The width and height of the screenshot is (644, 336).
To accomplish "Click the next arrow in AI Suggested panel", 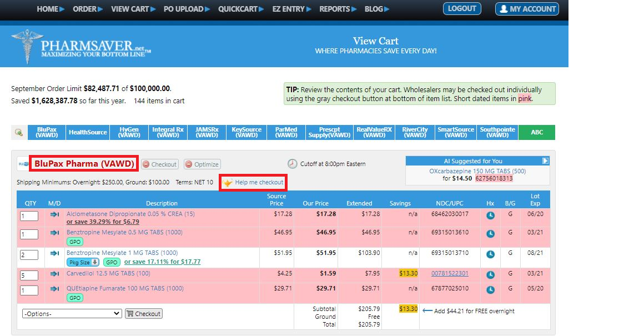I will tap(545, 161).
